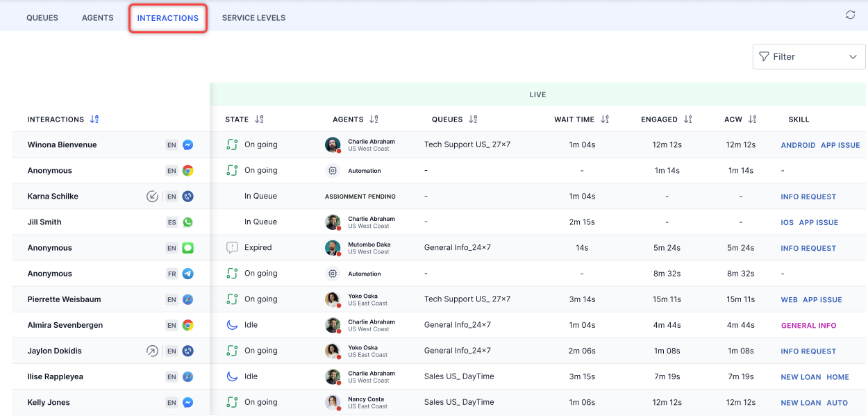Sort by Wait Time column
The width and height of the screenshot is (868, 416).
604,119
